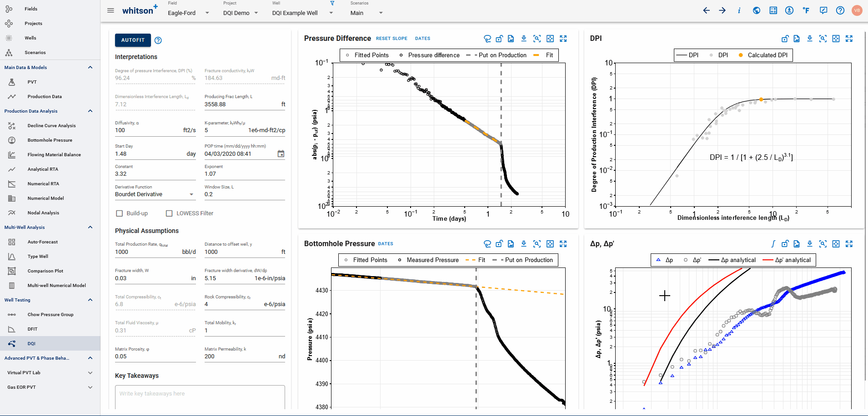Enable the Build-up checkbox
Image resolution: width=868 pixels, height=416 pixels.
[x=120, y=213]
